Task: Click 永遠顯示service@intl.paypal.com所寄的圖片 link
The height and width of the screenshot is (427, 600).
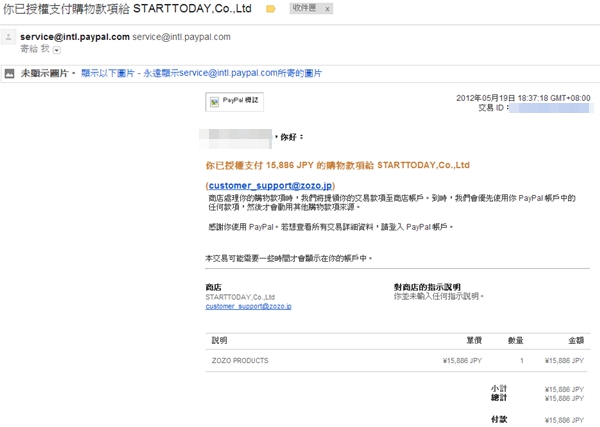Action: coord(233,73)
